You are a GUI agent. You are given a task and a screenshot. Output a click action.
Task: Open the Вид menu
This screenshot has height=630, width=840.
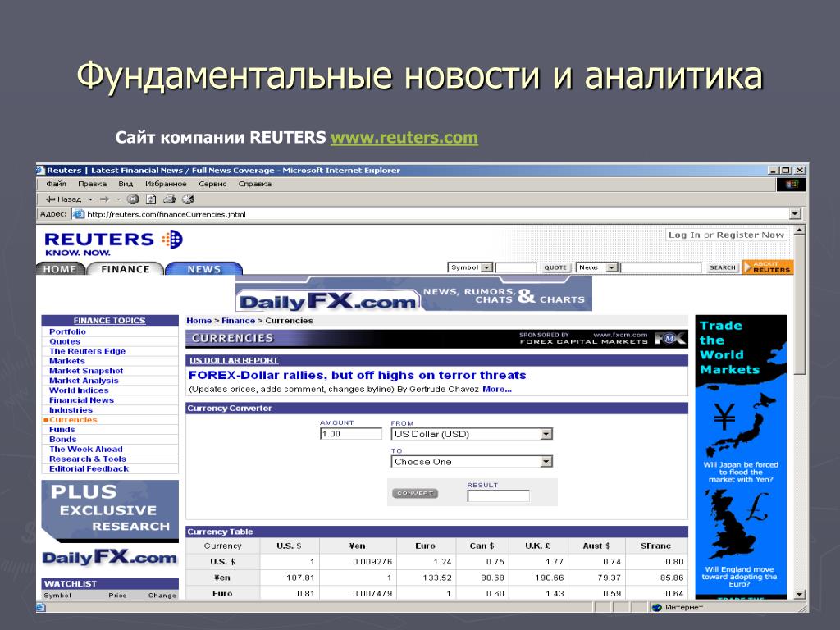pos(126,184)
